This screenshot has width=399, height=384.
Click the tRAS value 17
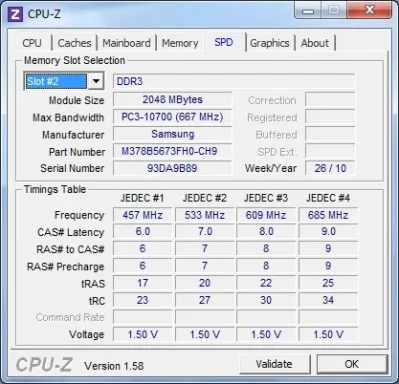[142, 283]
